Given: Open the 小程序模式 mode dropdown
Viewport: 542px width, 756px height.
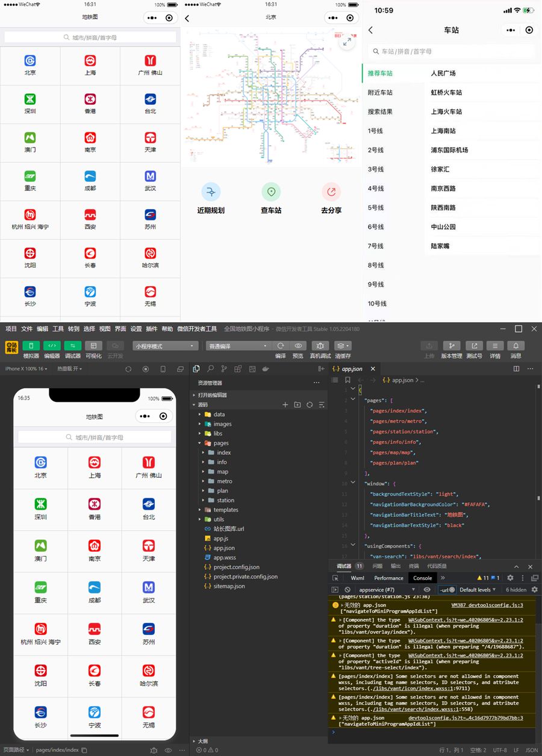Looking at the screenshot, I should point(165,346).
